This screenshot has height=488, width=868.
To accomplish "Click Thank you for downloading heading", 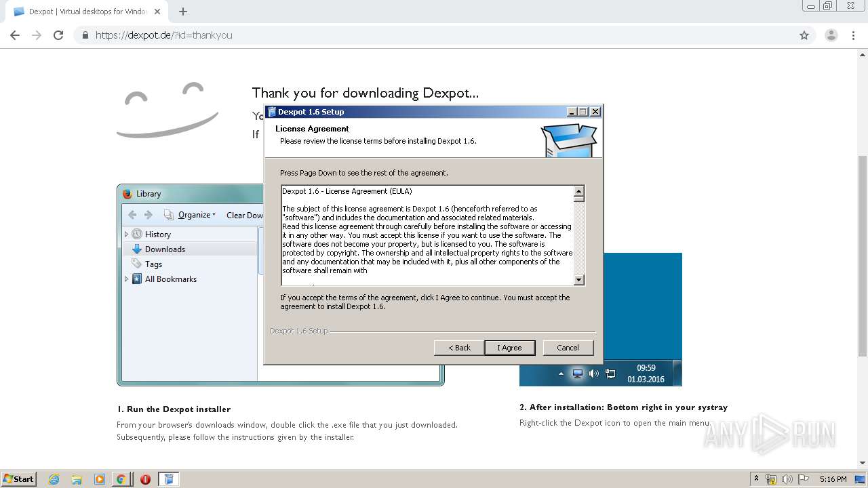I will 366,93.
